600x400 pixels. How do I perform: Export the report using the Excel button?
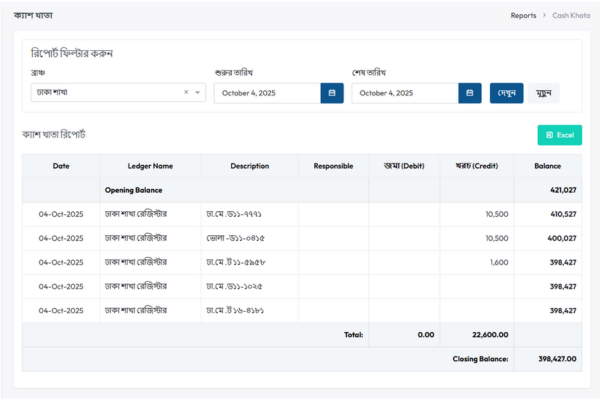[559, 134]
